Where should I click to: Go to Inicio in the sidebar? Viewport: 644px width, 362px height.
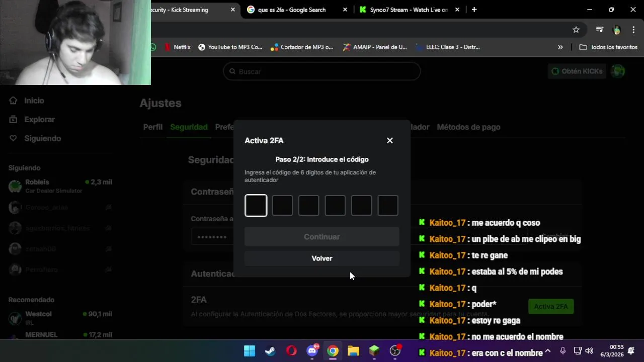(x=27, y=101)
